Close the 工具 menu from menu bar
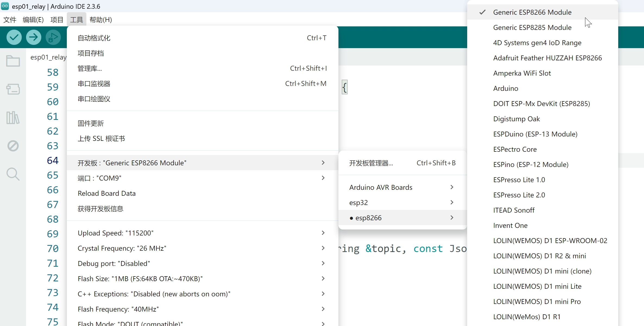 click(x=77, y=20)
